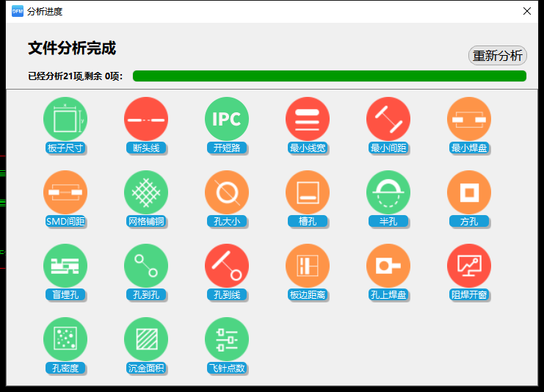Open the 孔上焊盘 via-in-pad icon
This screenshot has width=544, height=392.
pyautogui.click(x=388, y=266)
